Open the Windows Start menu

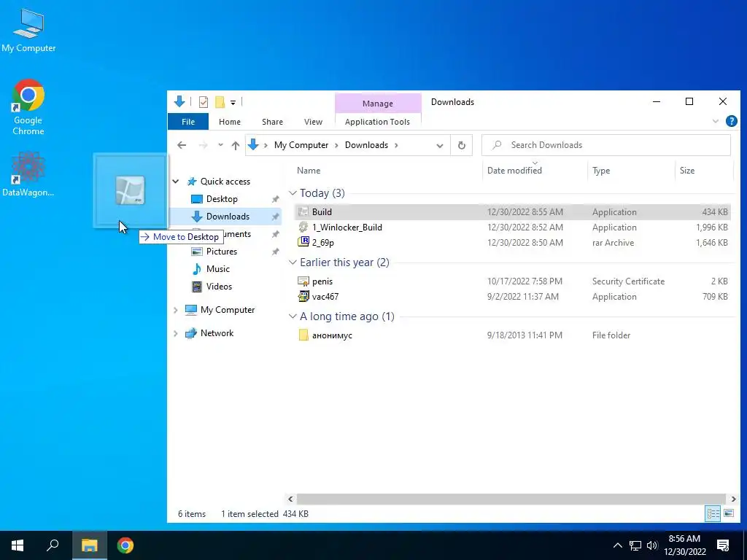pos(18,545)
